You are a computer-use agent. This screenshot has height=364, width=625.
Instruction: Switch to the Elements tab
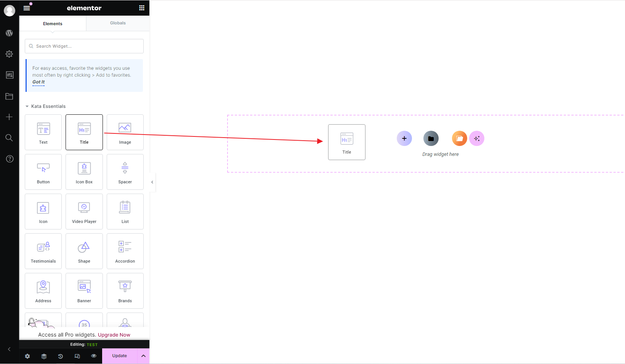[53, 24]
